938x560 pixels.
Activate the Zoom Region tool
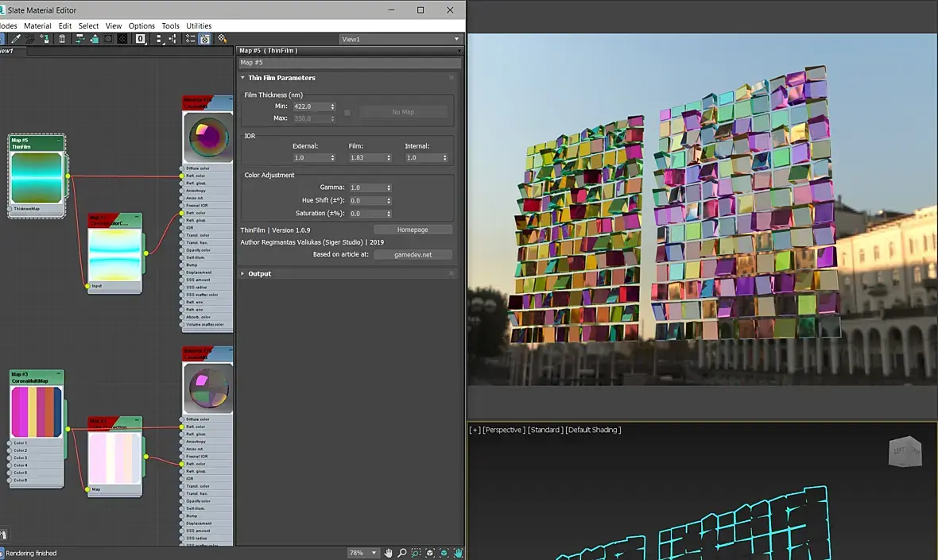tap(416, 553)
